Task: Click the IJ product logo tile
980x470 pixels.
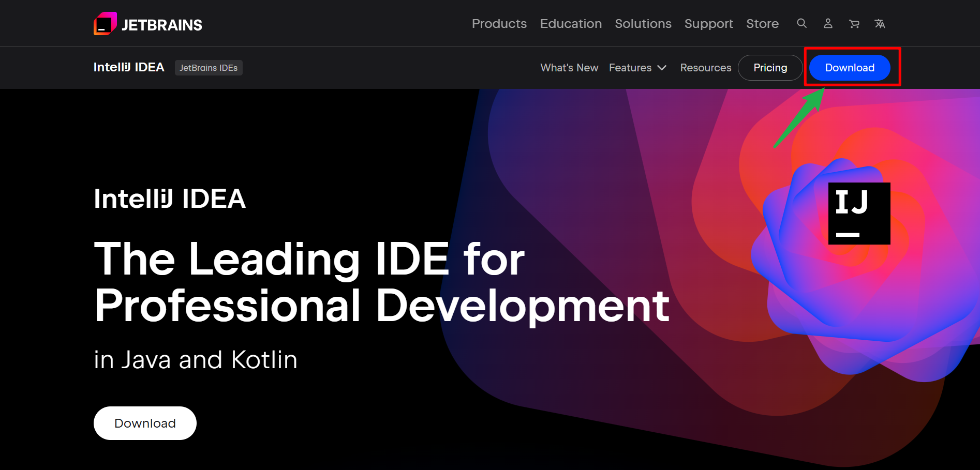Action: 859,214
